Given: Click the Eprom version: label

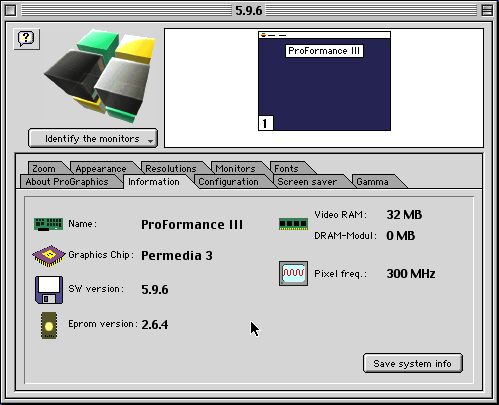Looking at the screenshot, I should [103, 324].
